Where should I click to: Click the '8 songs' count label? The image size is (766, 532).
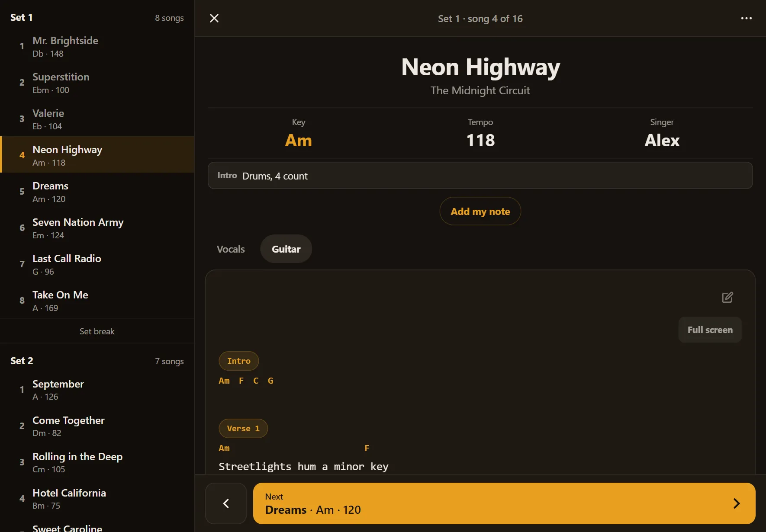169,18
